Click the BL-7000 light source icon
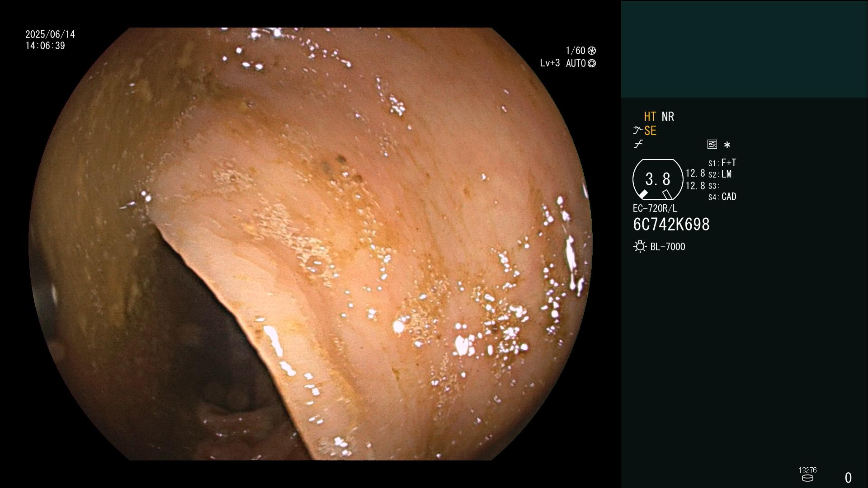 pos(640,247)
